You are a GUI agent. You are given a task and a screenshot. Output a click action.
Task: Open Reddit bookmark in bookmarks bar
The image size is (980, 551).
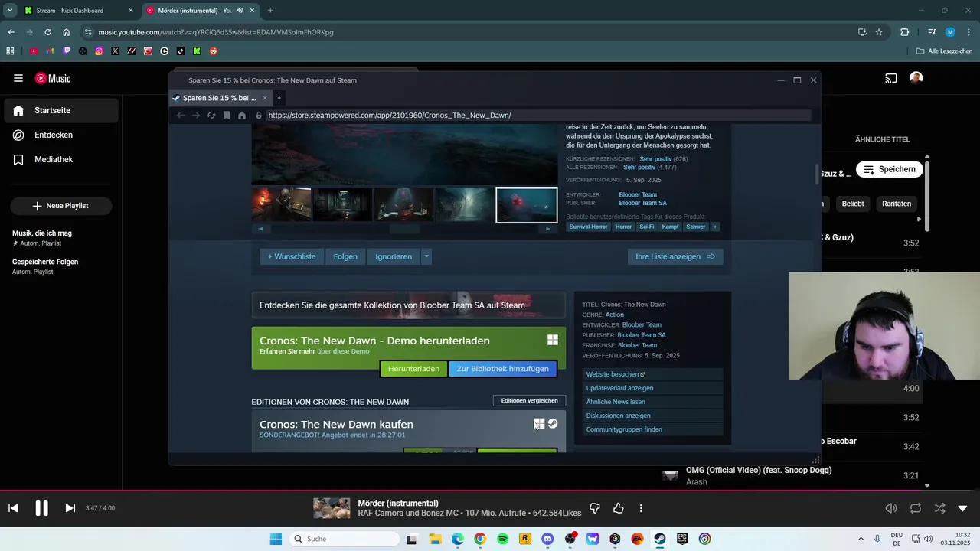click(x=213, y=51)
